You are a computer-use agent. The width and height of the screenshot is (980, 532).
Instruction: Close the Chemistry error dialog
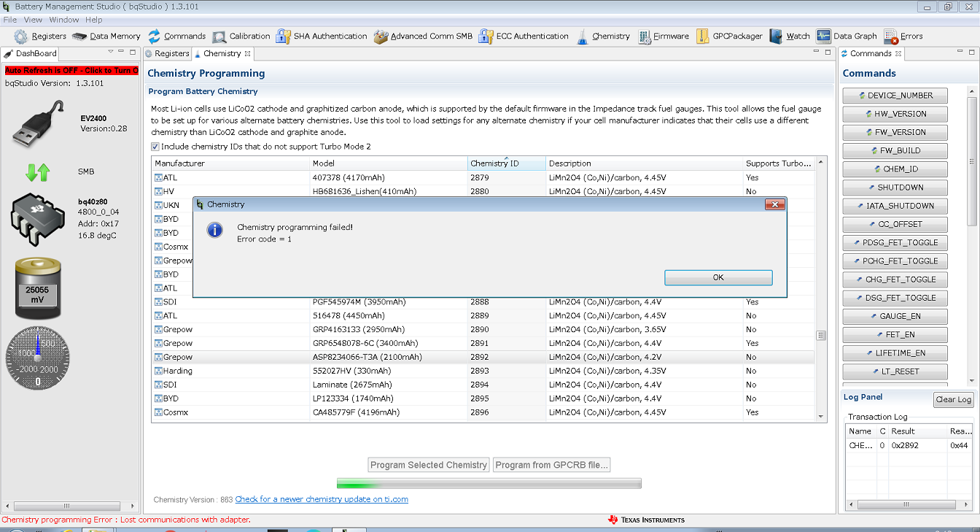point(774,204)
